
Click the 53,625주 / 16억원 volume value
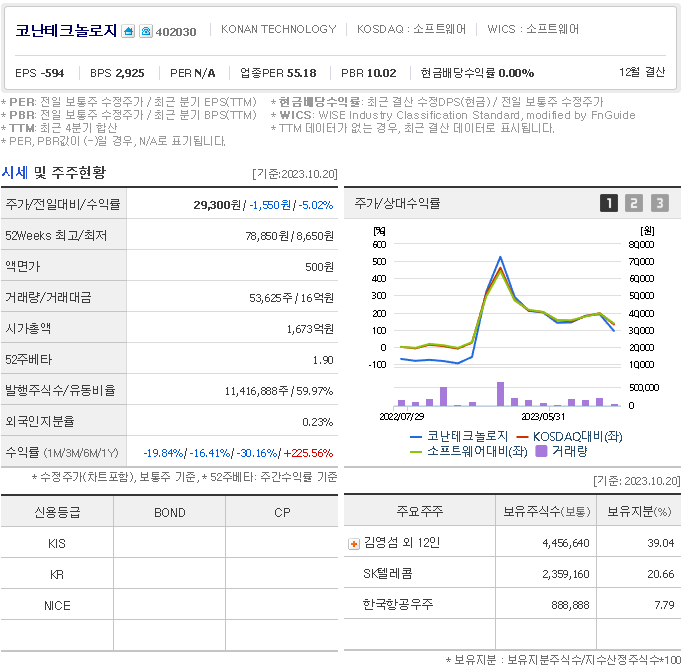(x=291, y=298)
